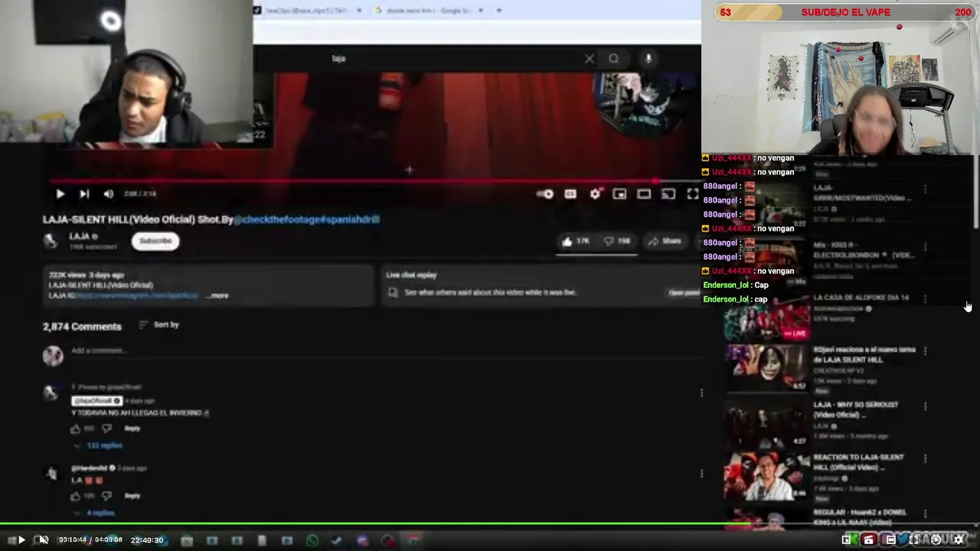Enable miniplayer mode
Screen dimensions: 980x551
(x=619, y=194)
